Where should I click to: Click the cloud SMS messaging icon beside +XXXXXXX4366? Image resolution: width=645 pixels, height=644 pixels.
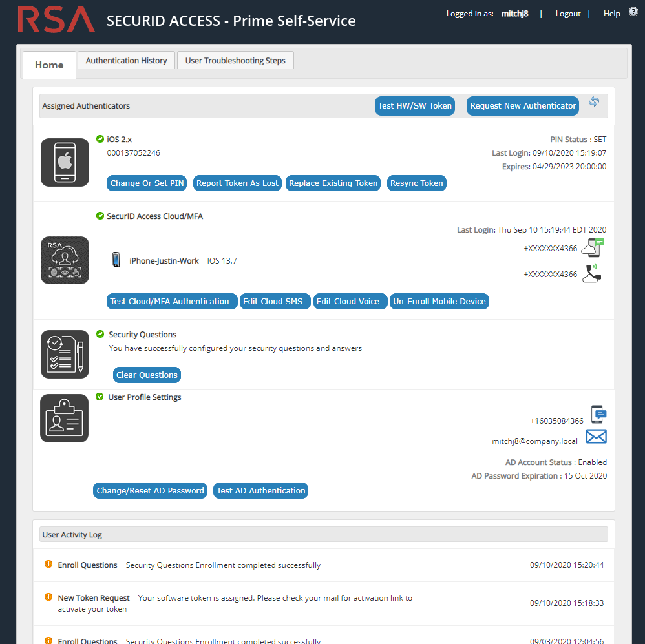593,247
